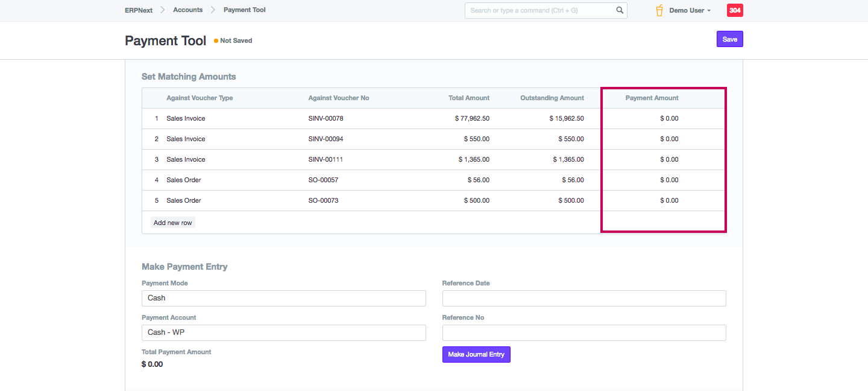Image resolution: width=868 pixels, height=391 pixels.
Task: Select the SO-00057 voucher number cell
Action: 323,180
